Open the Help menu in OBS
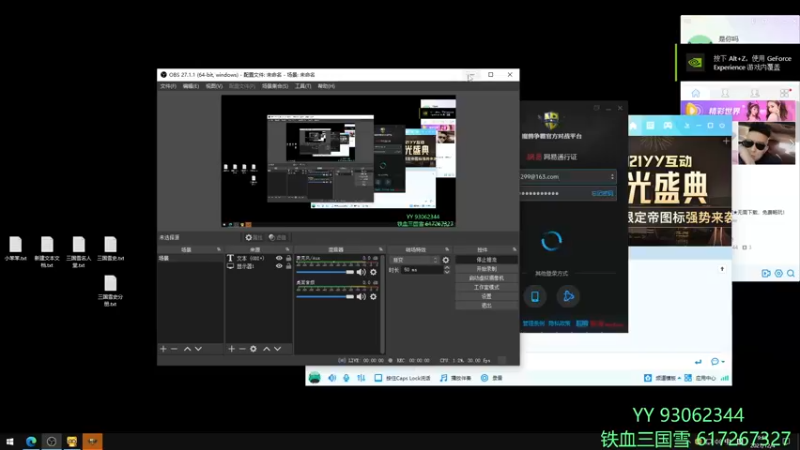This screenshot has width=800, height=450. pyautogui.click(x=326, y=86)
